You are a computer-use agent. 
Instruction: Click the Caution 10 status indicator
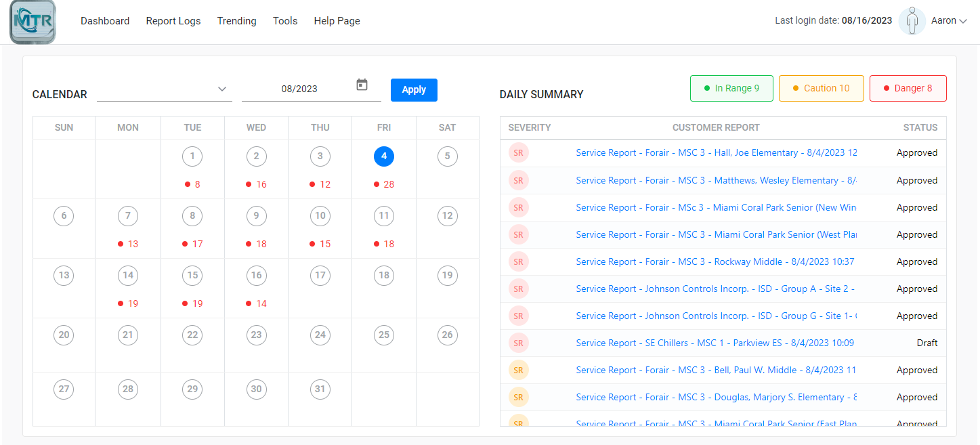pyautogui.click(x=821, y=88)
